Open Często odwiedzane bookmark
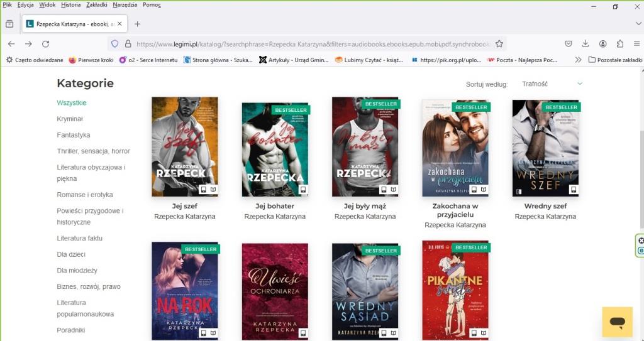 click(35, 60)
